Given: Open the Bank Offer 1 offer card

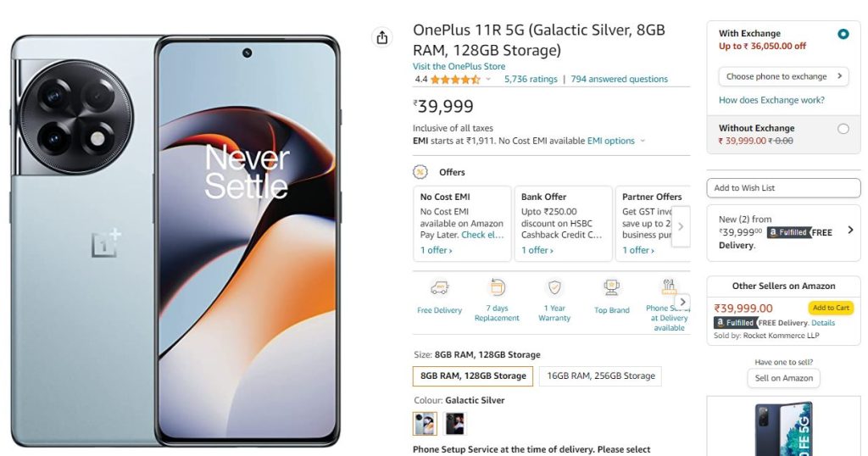Looking at the screenshot, I should click(x=564, y=224).
